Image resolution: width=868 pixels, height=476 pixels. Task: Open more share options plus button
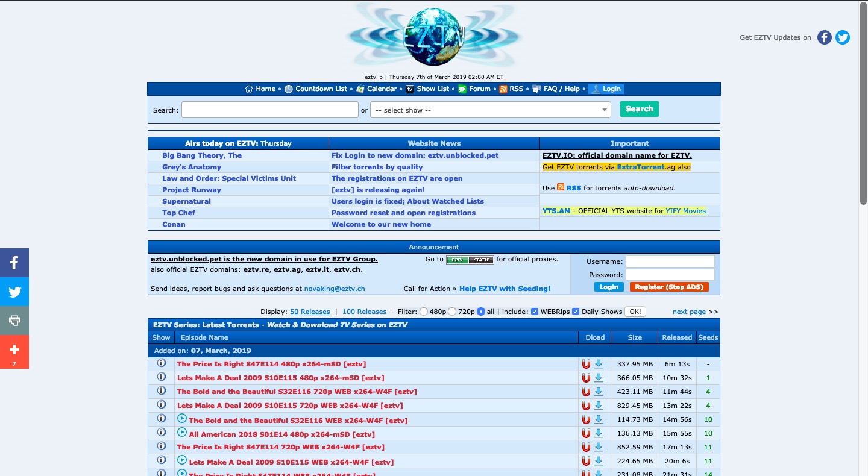point(14,352)
